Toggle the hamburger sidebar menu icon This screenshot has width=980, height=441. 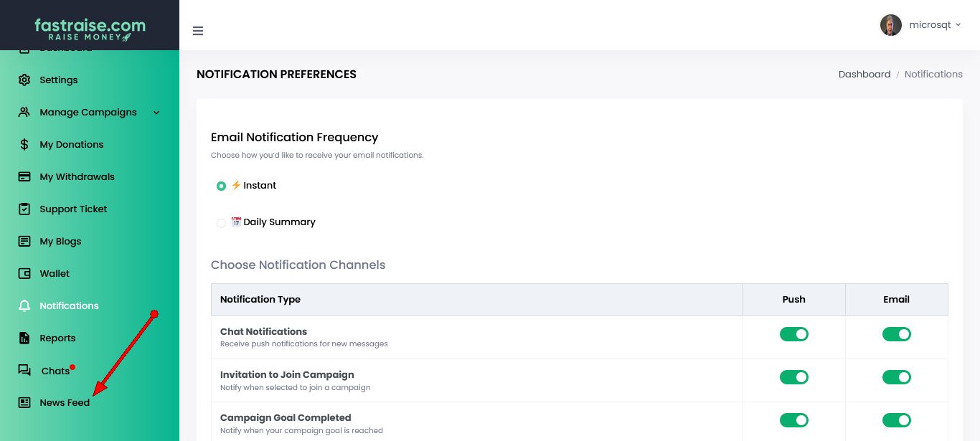point(198,31)
